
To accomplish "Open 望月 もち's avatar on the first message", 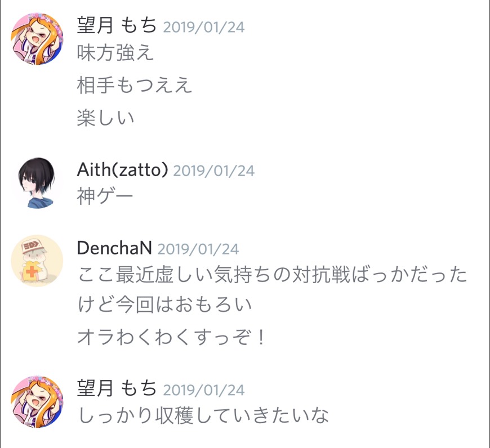I will point(37,39).
